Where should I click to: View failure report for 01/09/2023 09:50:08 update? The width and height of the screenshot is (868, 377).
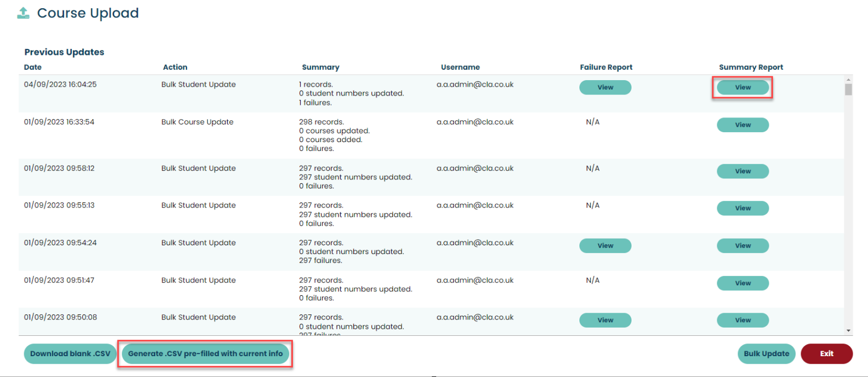605,320
